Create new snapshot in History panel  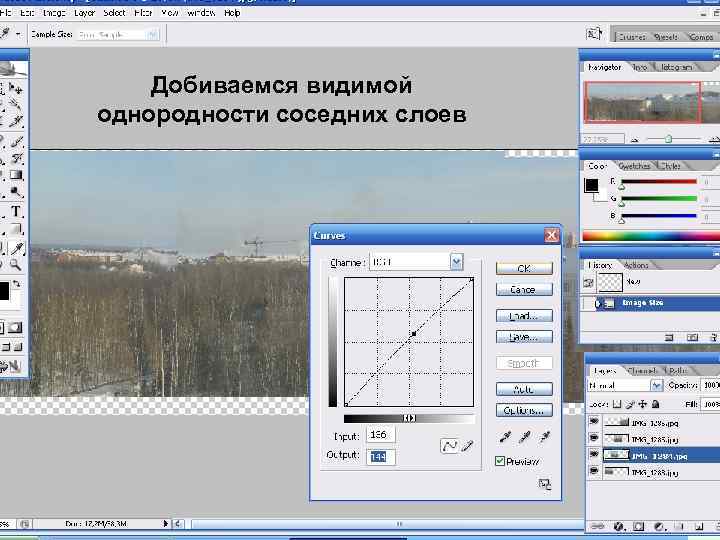692,338
